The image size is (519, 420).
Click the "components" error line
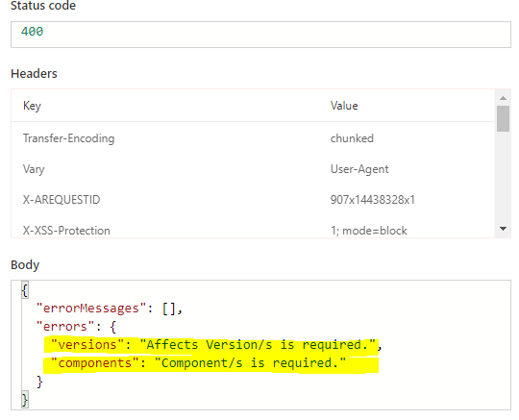pos(198,363)
